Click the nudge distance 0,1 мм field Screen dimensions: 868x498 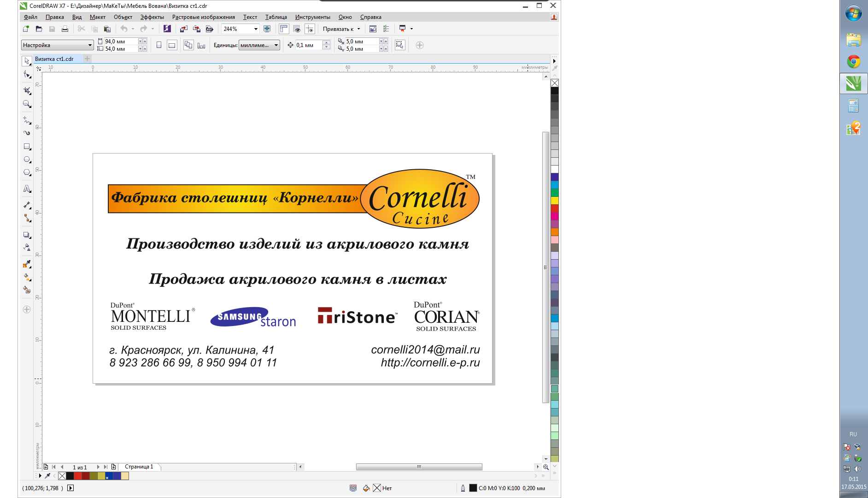coord(309,45)
